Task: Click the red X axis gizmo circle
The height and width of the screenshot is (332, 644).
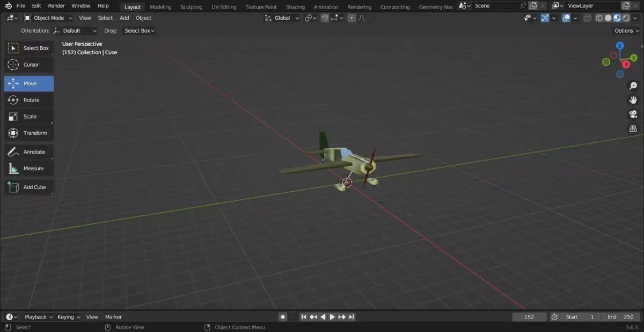Action: tap(627, 64)
